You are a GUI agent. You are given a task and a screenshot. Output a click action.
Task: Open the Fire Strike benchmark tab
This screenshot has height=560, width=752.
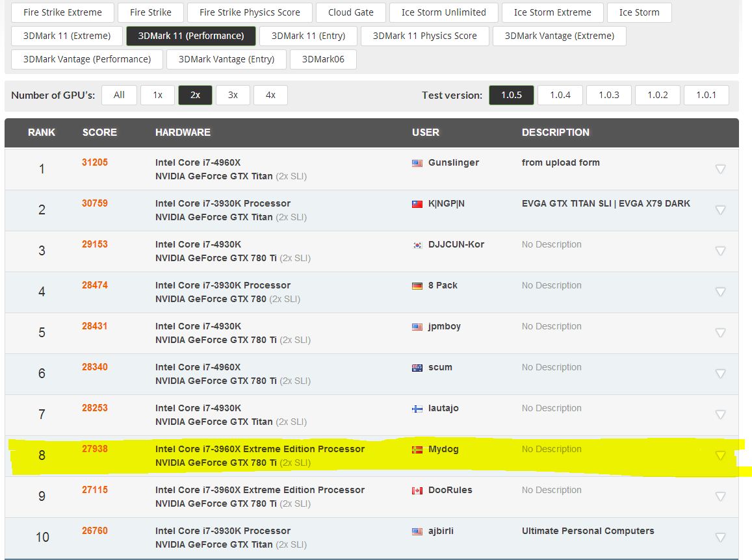click(151, 12)
